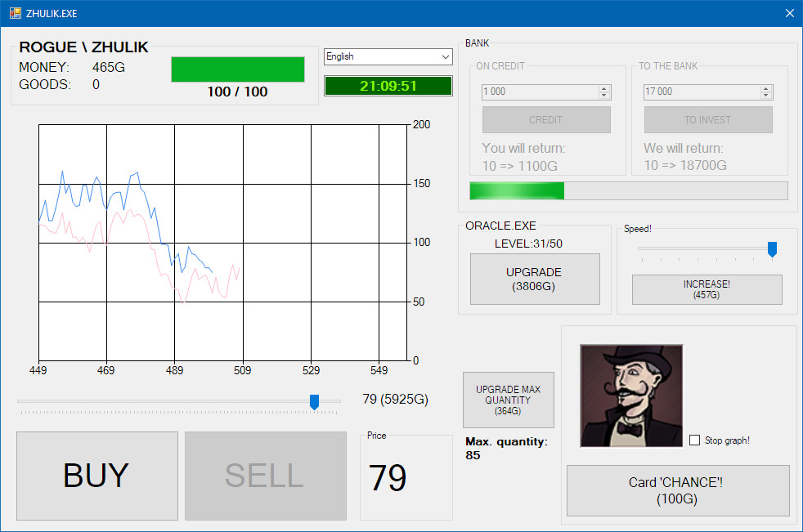Click the green clock showing 21:09:51
This screenshot has height=532, width=803.
[388, 85]
